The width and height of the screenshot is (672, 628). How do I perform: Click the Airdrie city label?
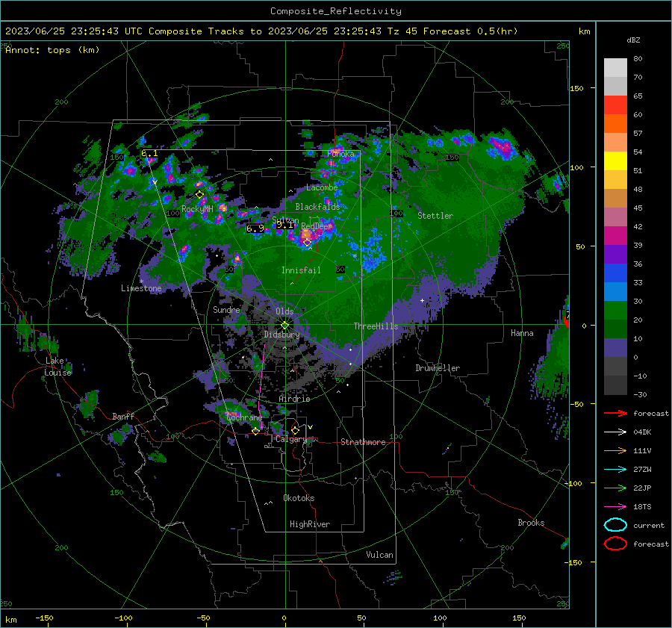click(294, 399)
